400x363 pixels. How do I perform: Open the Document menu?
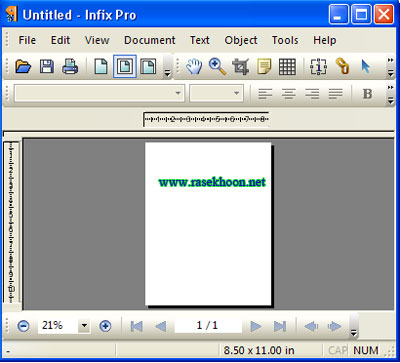click(150, 40)
